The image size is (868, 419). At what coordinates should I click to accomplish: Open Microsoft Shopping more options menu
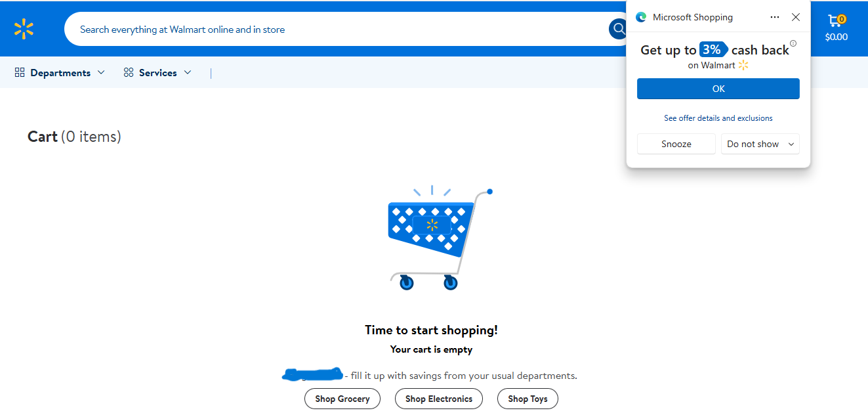(775, 17)
